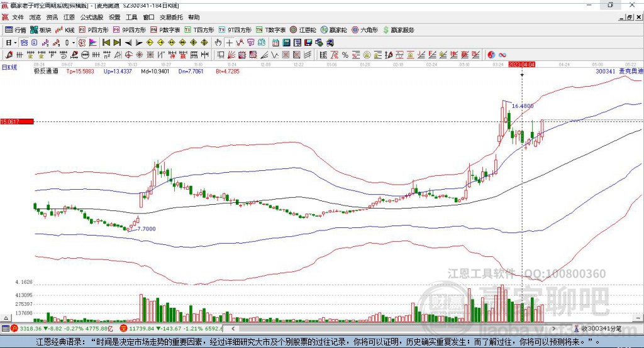The height and width of the screenshot is (348, 644).
Task: Click the save floppy disk icon
Action: tap(308, 43)
